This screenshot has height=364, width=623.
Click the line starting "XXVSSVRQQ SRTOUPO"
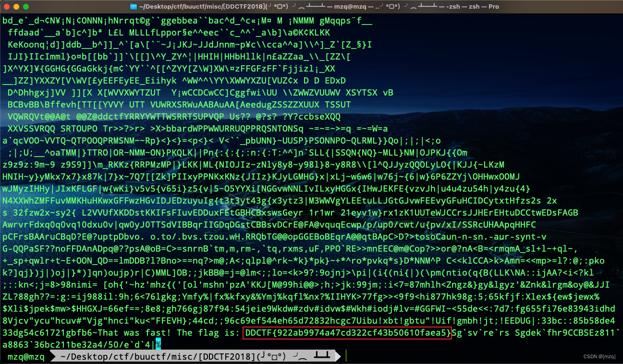pyautogui.click(x=198, y=129)
